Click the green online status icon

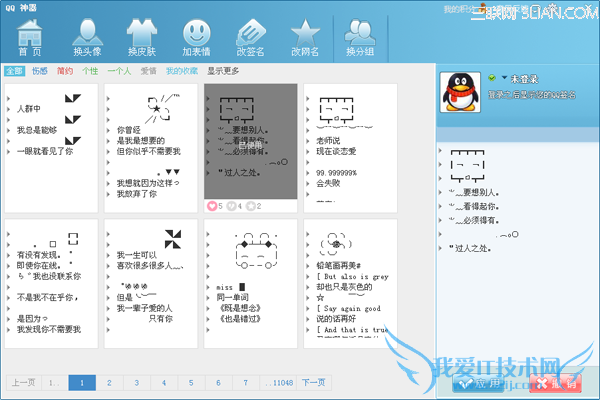click(492, 78)
